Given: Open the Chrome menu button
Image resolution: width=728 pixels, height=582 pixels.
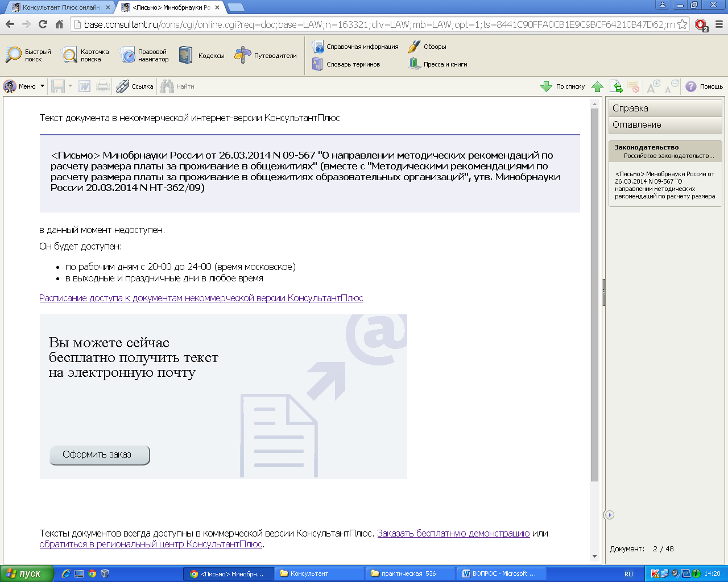Looking at the screenshot, I should [719, 24].
